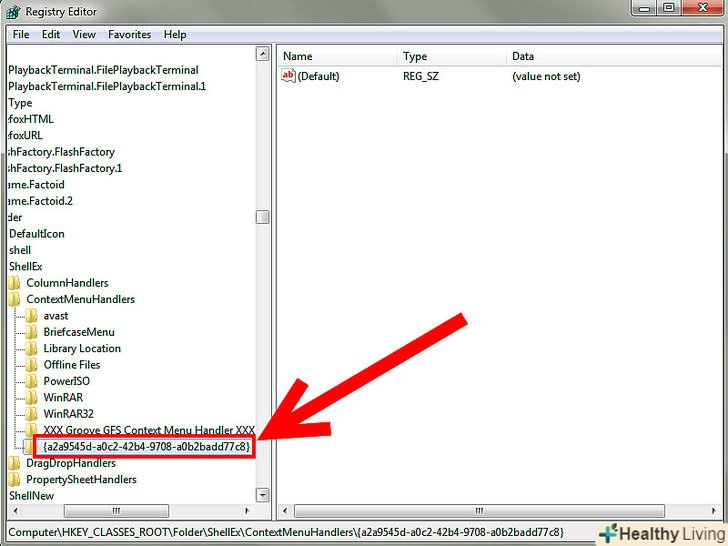Sort values by the Type column header
Image resolution: width=728 pixels, height=546 pixels.
[452, 57]
